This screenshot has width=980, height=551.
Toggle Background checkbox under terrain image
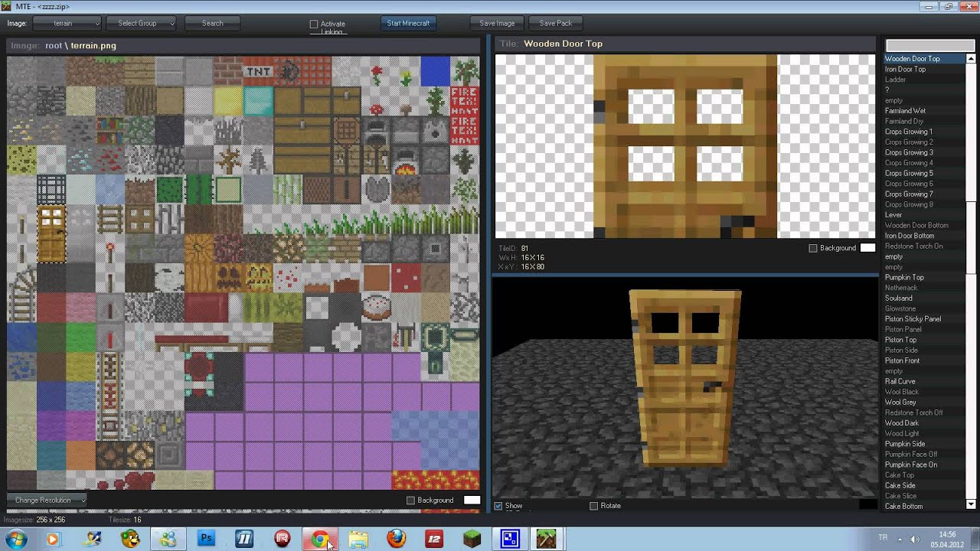(410, 500)
